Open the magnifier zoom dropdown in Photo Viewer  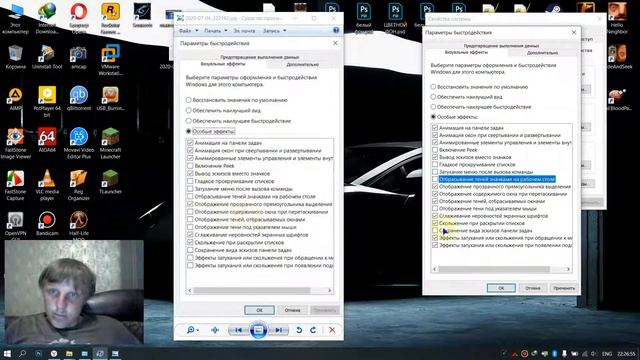point(193,330)
